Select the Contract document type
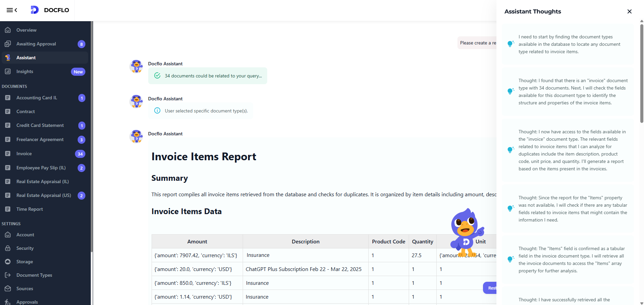Viewport: 644px width, 305px height. pyautogui.click(x=26, y=111)
